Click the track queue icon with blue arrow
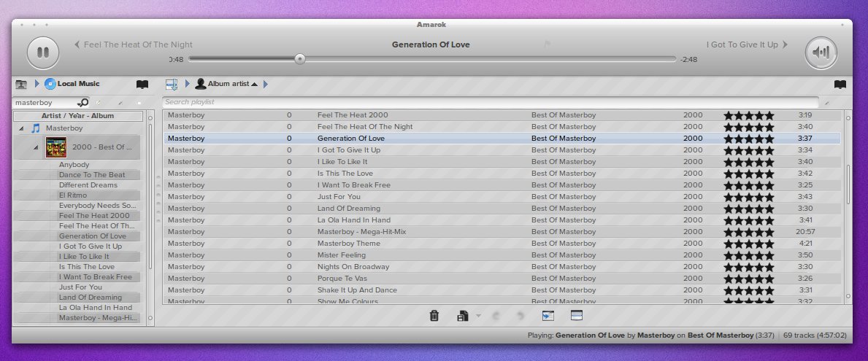 [548, 316]
